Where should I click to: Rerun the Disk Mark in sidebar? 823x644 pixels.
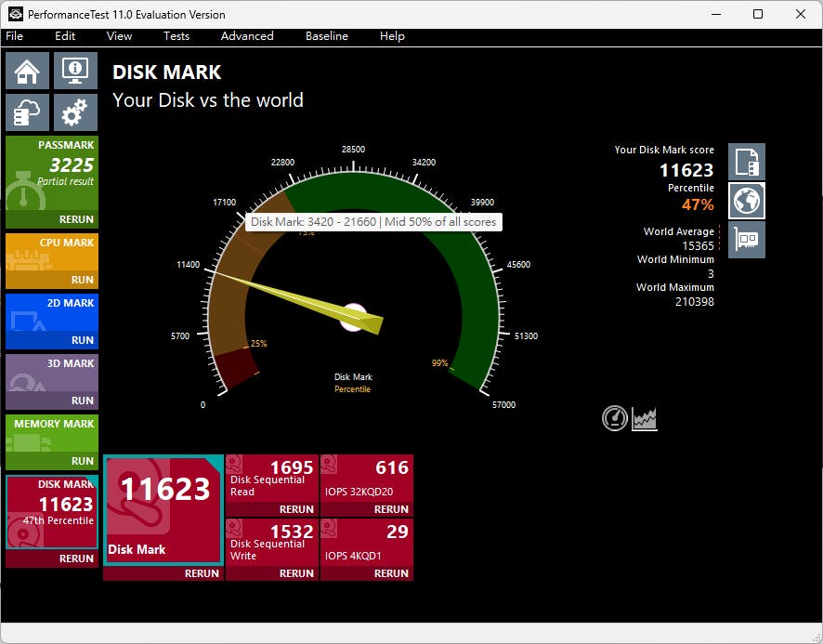76,559
